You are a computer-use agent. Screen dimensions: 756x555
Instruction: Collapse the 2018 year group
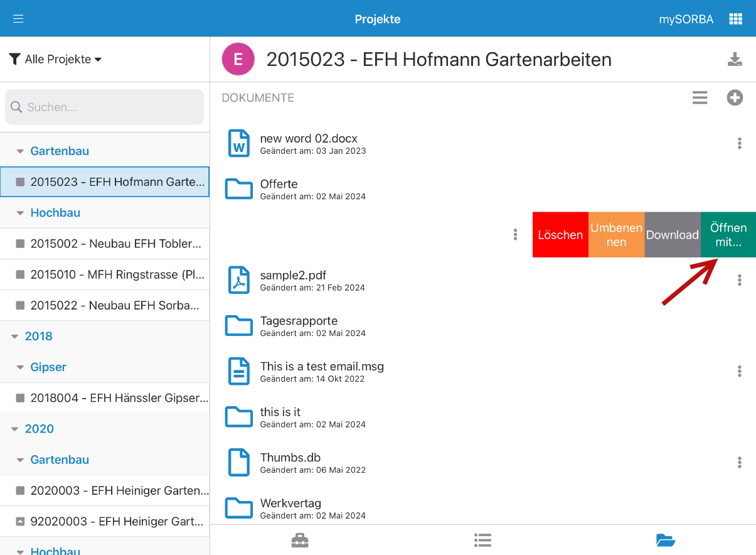14,337
